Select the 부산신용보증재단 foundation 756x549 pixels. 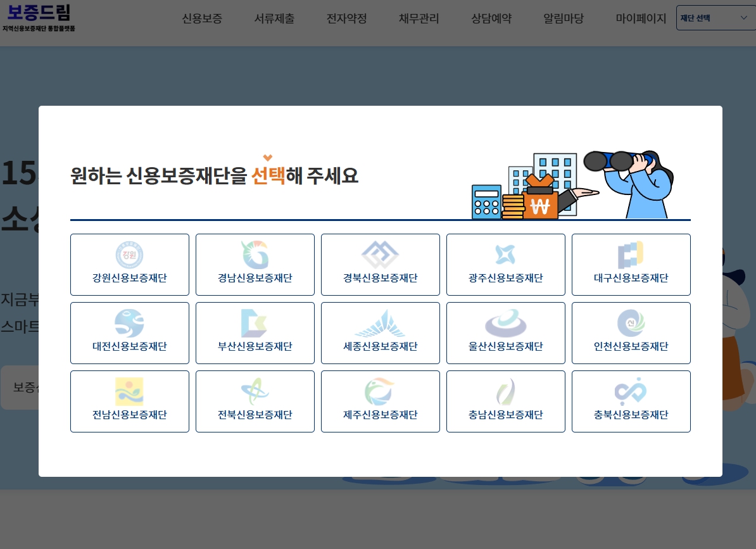point(255,332)
